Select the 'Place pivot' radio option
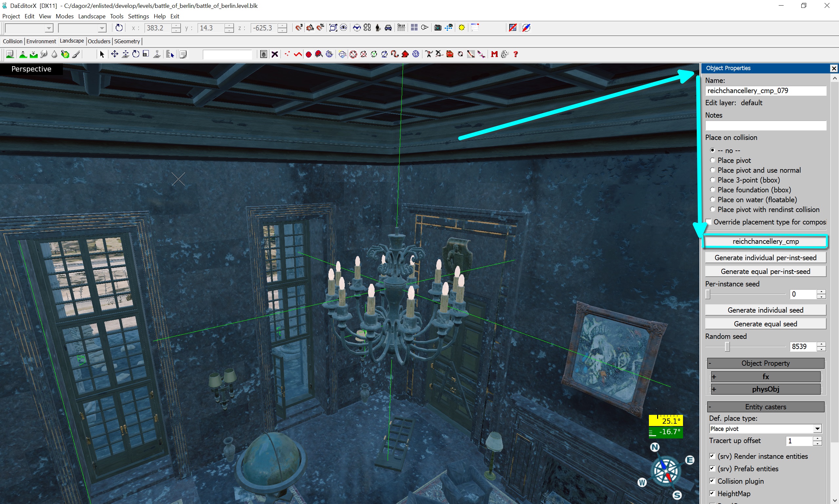This screenshot has width=839, height=504. (x=712, y=160)
